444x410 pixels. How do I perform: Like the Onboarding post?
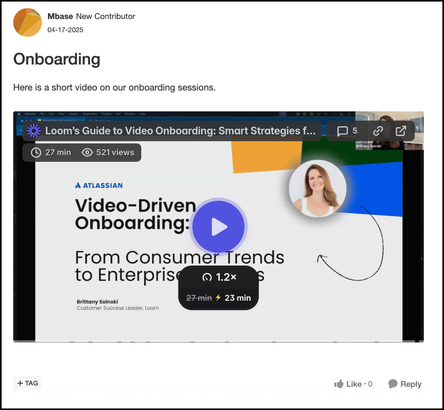pyautogui.click(x=353, y=384)
